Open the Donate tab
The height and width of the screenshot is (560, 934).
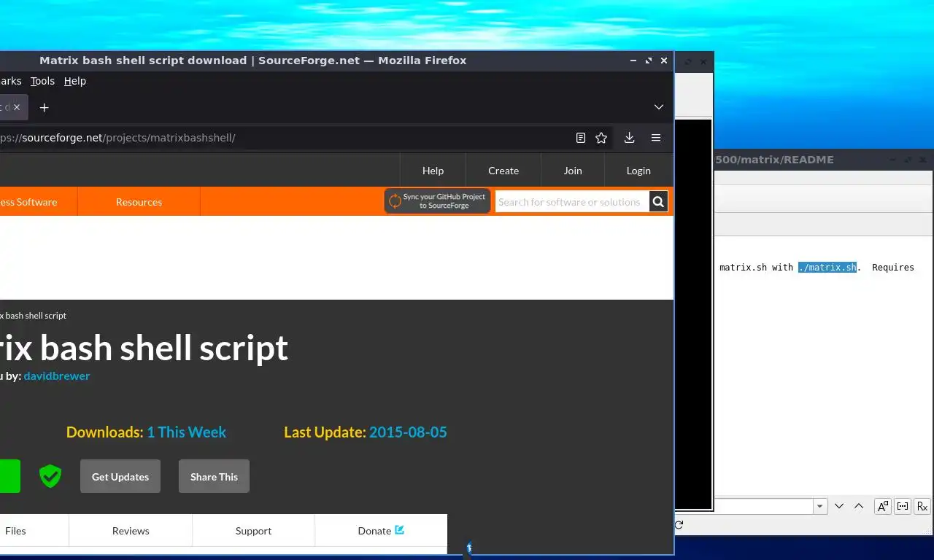tap(381, 530)
